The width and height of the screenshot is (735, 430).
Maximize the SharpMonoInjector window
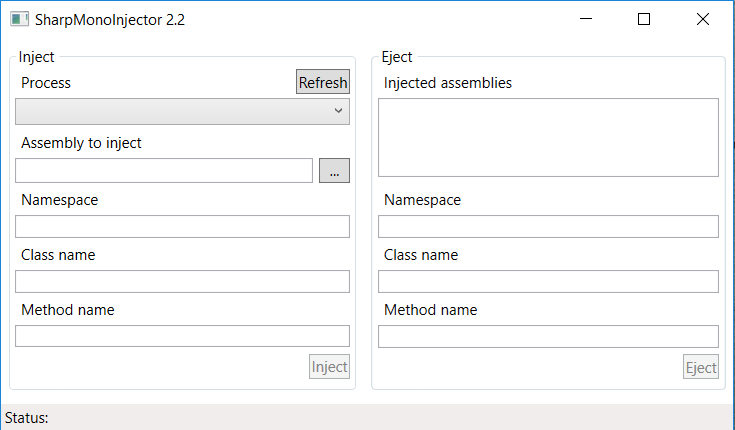coord(644,19)
